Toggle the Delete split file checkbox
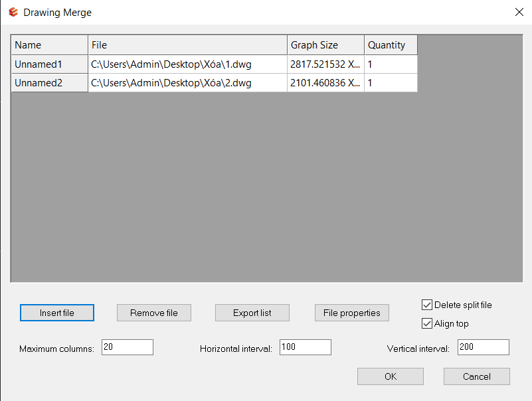 pyautogui.click(x=427, y=305)
